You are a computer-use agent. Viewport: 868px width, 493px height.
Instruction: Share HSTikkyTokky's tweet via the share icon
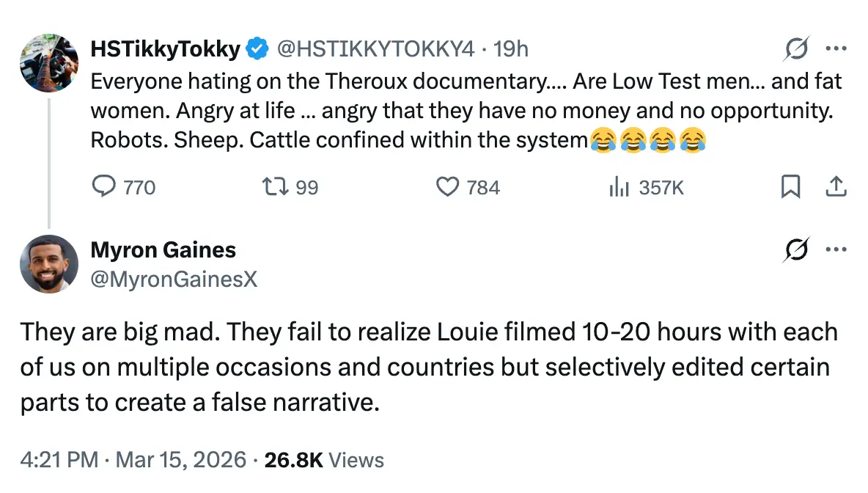836,187
